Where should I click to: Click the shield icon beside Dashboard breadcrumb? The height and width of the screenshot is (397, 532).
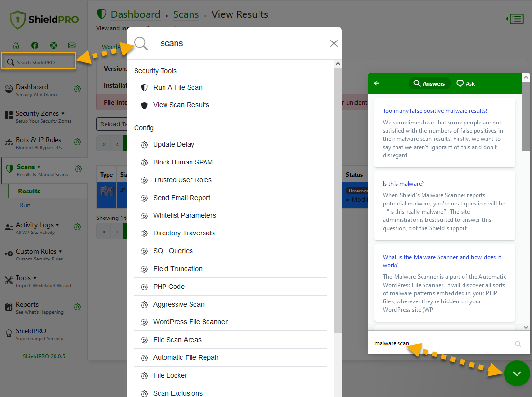tap(101, 14)
